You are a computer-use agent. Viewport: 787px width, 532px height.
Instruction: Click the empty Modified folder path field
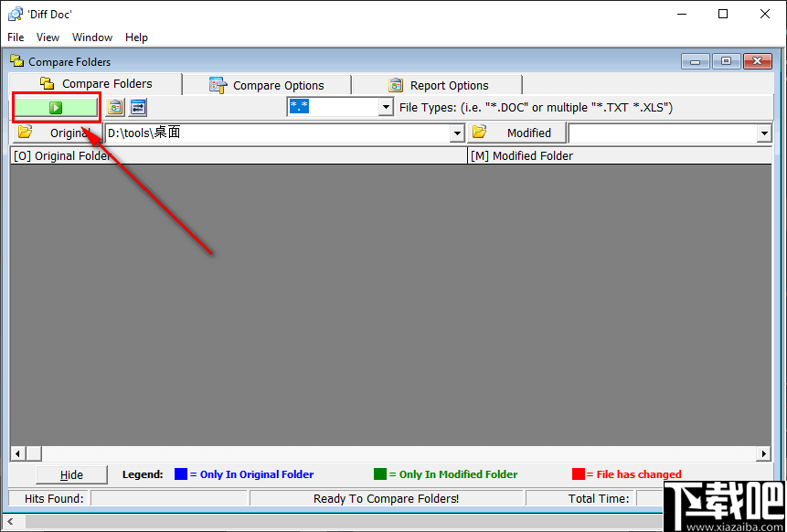coord(663,133)
